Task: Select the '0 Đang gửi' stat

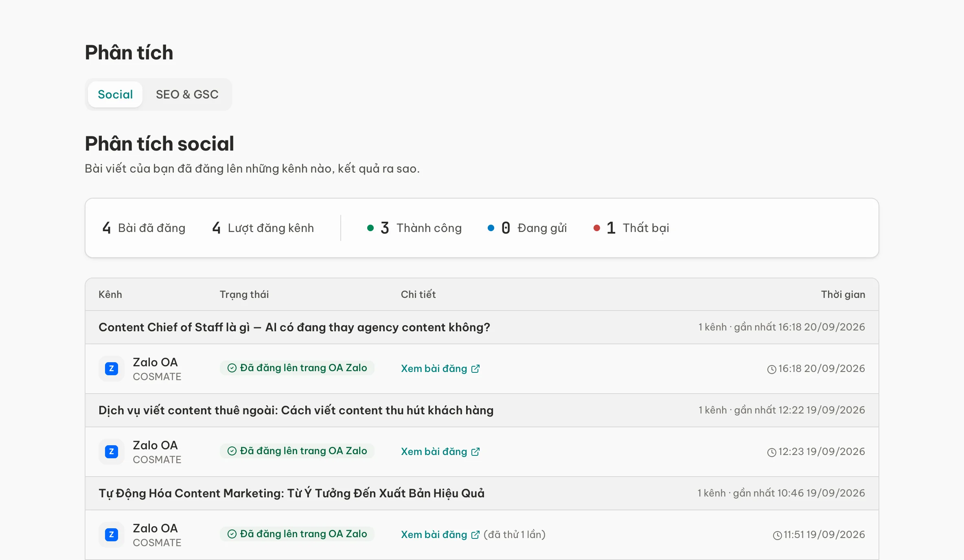Action: tap(527, 228)
